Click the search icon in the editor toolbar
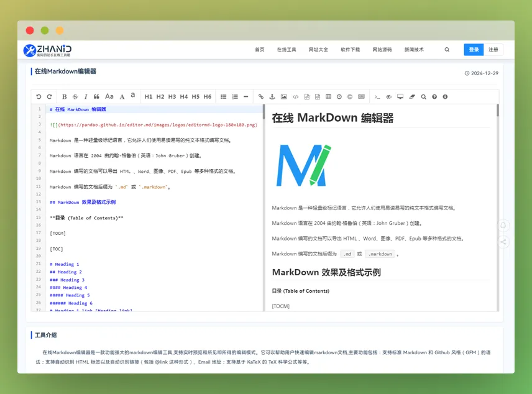Image resolution: width=532 pixels, height=394 pixels. click(423, 96)
